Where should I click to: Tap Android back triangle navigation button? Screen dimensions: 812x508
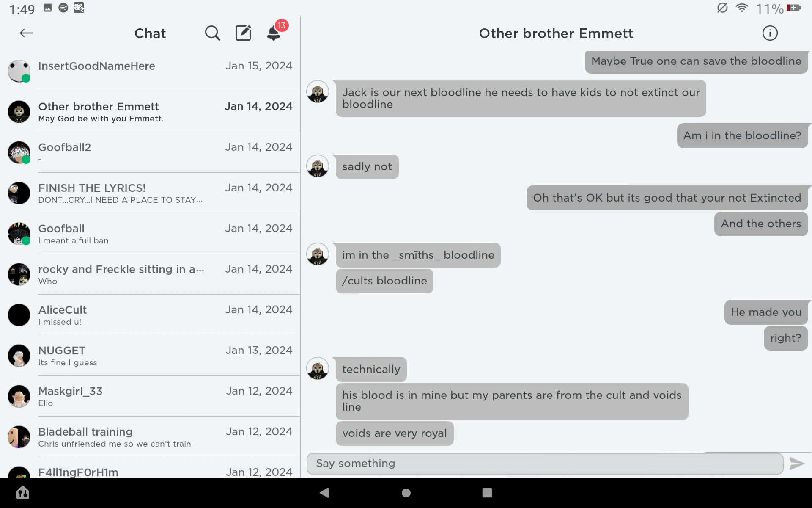(x=324, y=492)
